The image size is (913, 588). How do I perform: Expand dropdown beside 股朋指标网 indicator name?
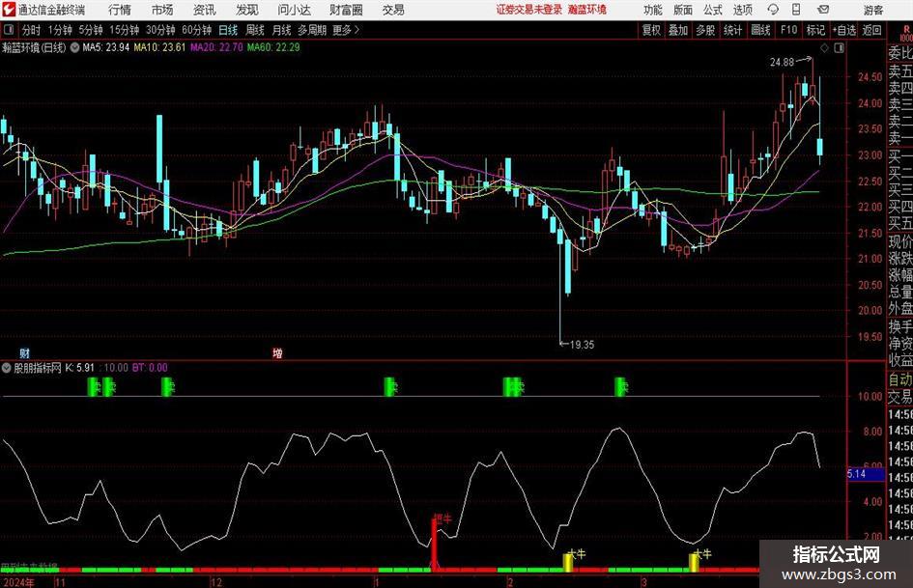[x=7, y=367]
